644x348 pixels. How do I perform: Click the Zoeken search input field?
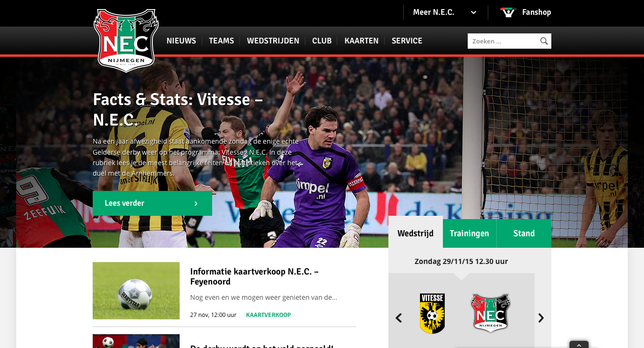[503, 41]
